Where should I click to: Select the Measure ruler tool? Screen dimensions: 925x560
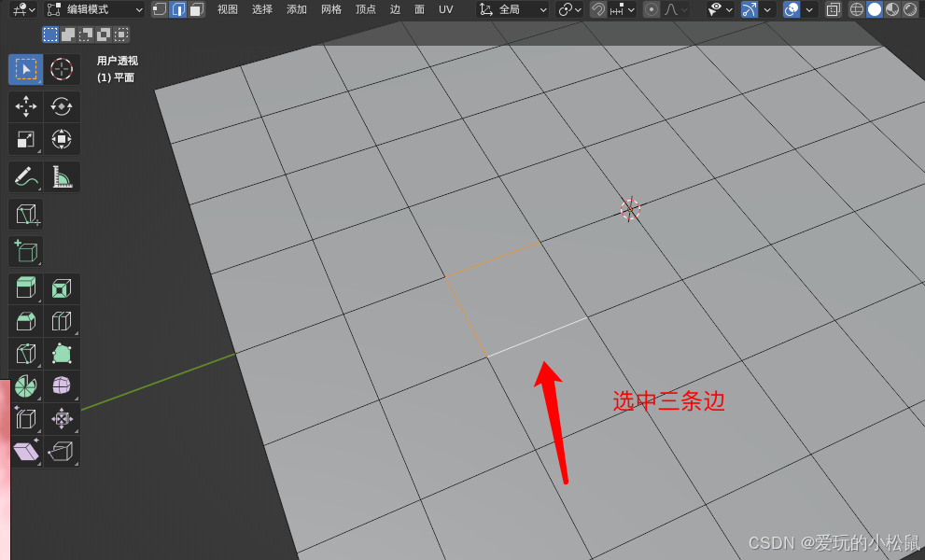[x=62, y=176]
